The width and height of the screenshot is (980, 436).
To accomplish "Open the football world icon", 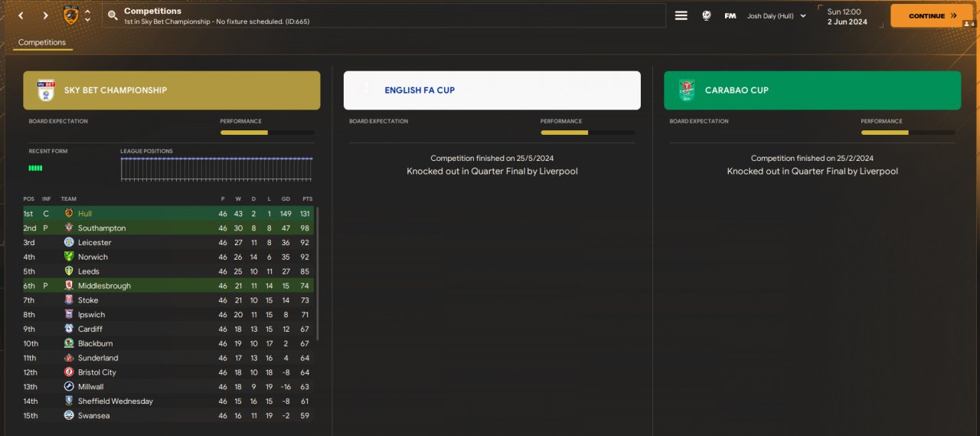I will 706,15.
